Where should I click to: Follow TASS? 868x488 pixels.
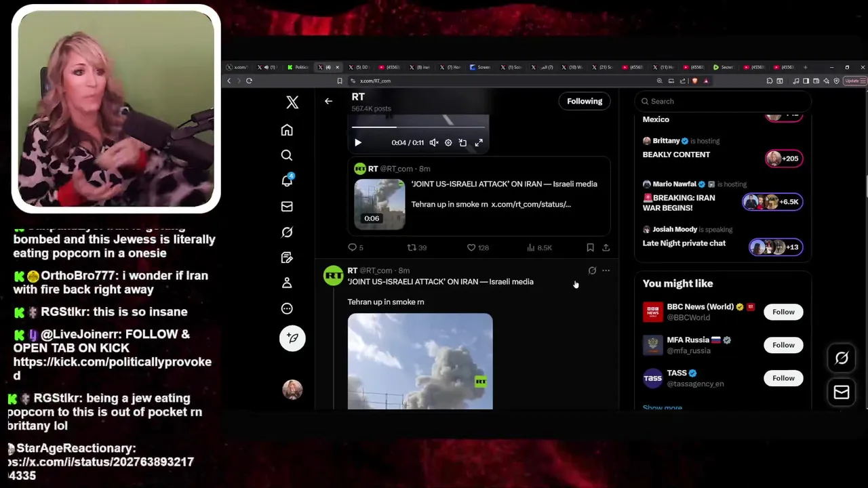[783, 378]
